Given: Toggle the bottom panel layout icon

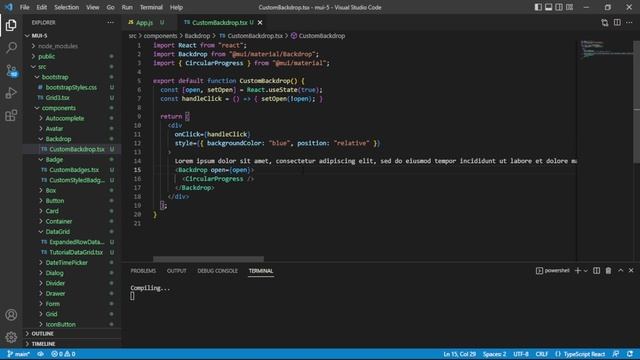Looking at the screenshot, I should coord(549,7).
